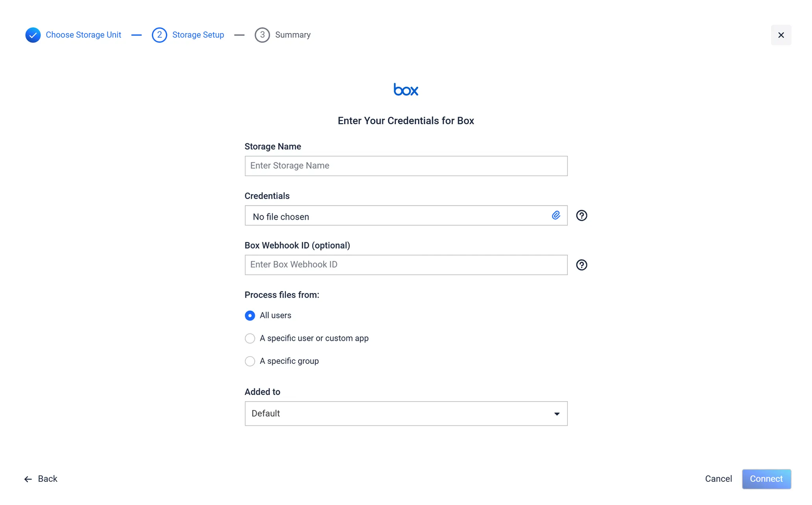Open help icon beside Credentials field

[x=581, y=216]
